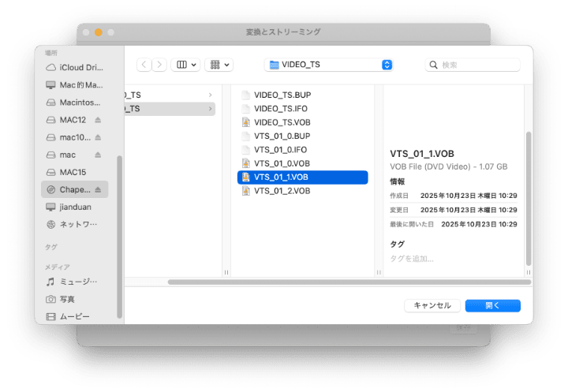
Task: Open the mac10... volume
Action: click(75, 137)
